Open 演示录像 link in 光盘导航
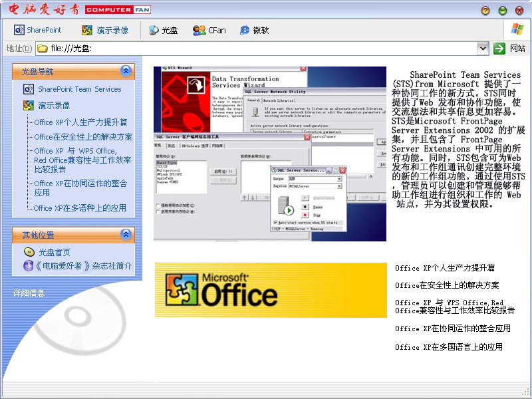Image resolution: width=532 pixels, height=399 pixels. tap(54, 106)
